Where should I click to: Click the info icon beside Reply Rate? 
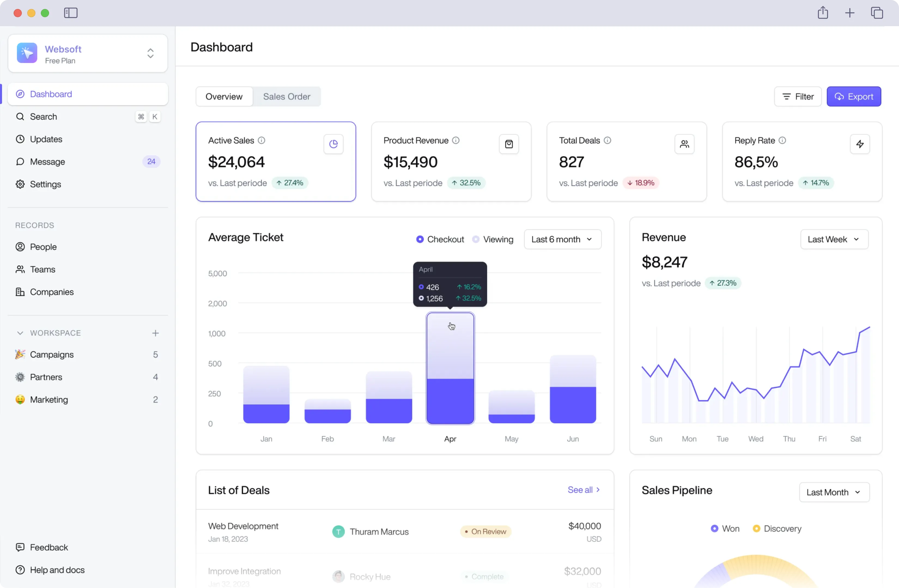(x=782, y=141)
